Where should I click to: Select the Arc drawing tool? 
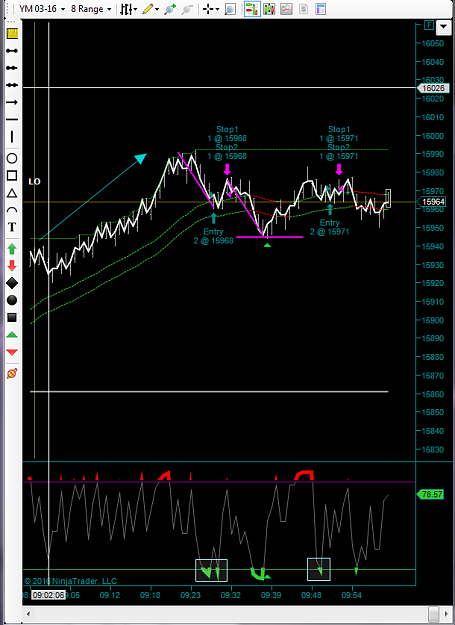click(12, 210)
